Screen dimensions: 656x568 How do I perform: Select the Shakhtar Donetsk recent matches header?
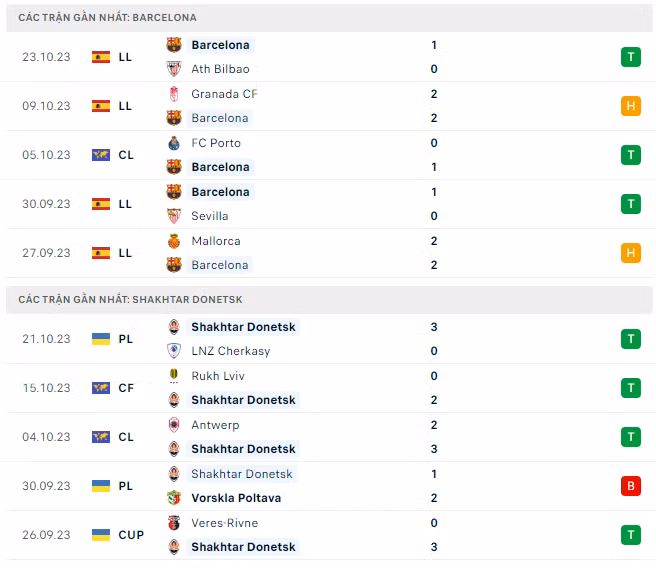(130, 299)
